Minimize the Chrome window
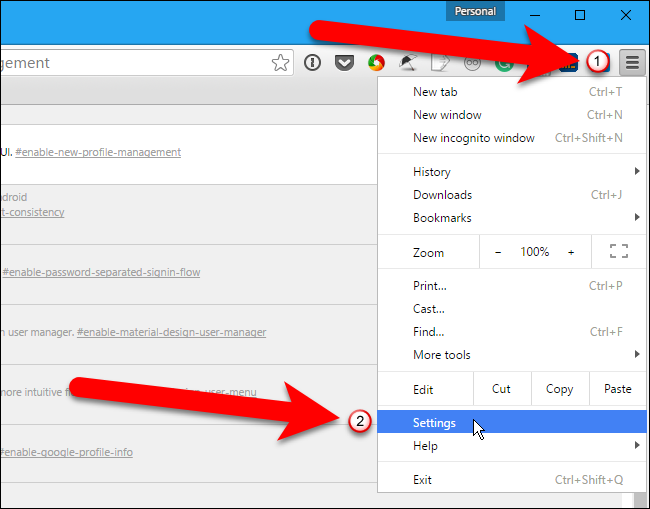 tap(535, 15)
